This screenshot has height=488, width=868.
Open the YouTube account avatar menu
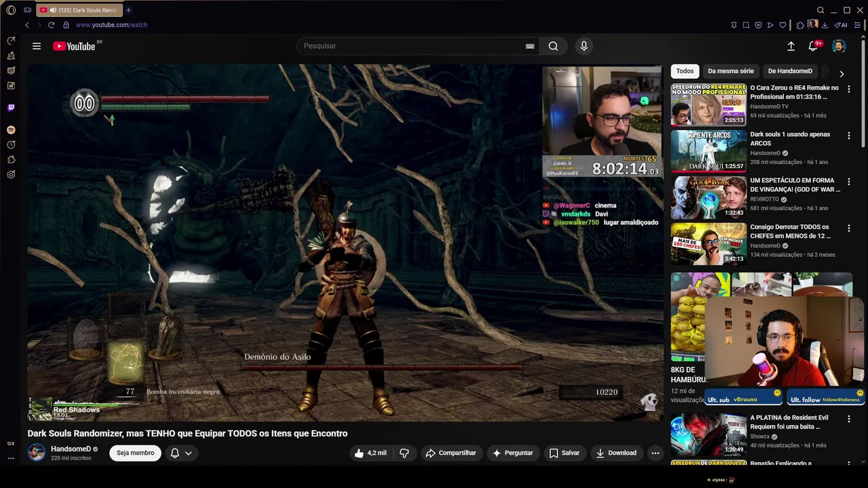[x=839, y=46]
